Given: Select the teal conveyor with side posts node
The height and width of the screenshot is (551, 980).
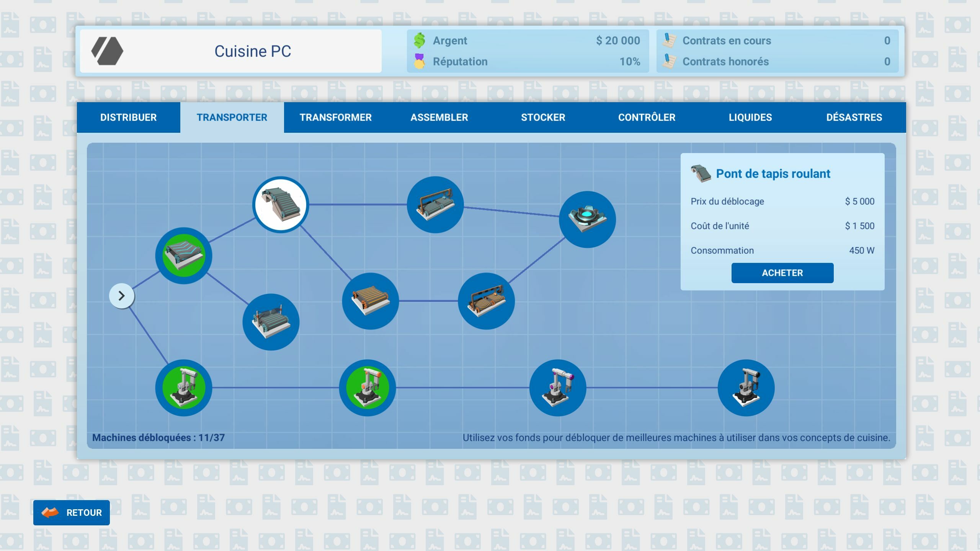Looking at the screenshot, I should click(x=271, y=322).
